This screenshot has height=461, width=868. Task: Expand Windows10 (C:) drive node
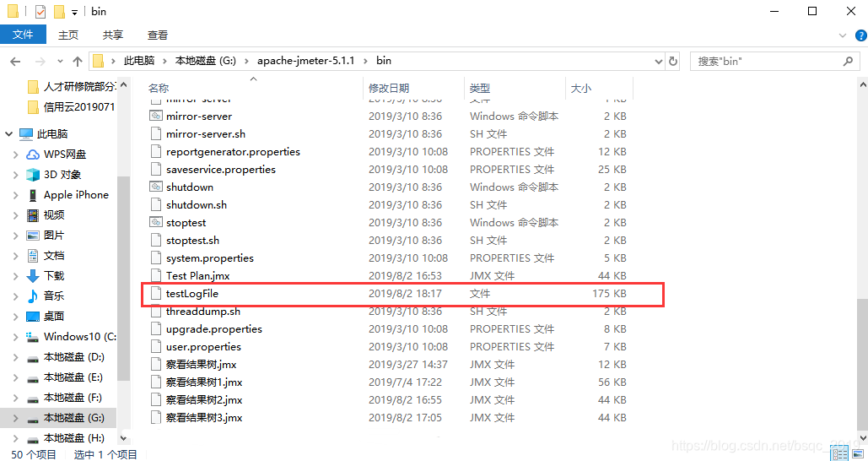(x=16, y=336)
